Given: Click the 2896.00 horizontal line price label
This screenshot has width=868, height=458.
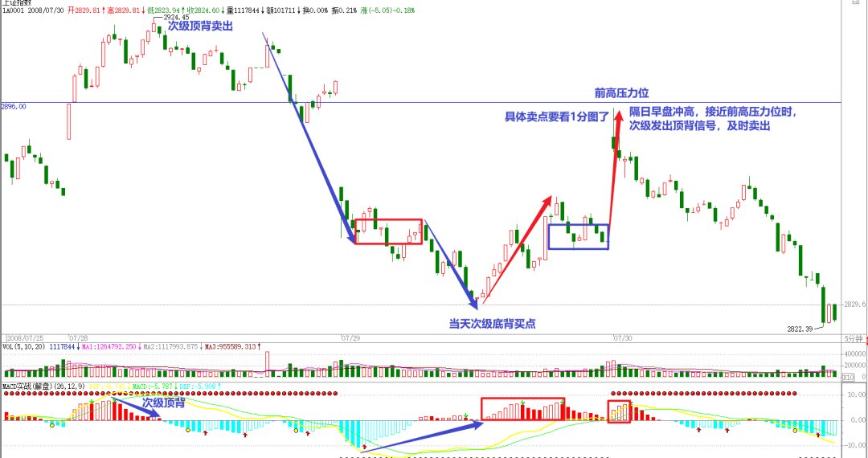Looking at the screenshot, I should [x=14, y=106].
